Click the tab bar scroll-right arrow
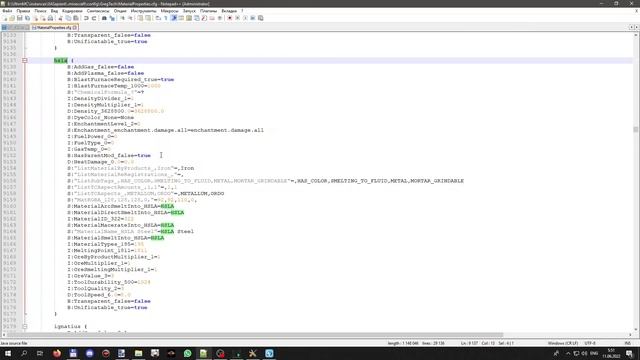The height and width of the screenshot is (360, 640). pos(636,27)
